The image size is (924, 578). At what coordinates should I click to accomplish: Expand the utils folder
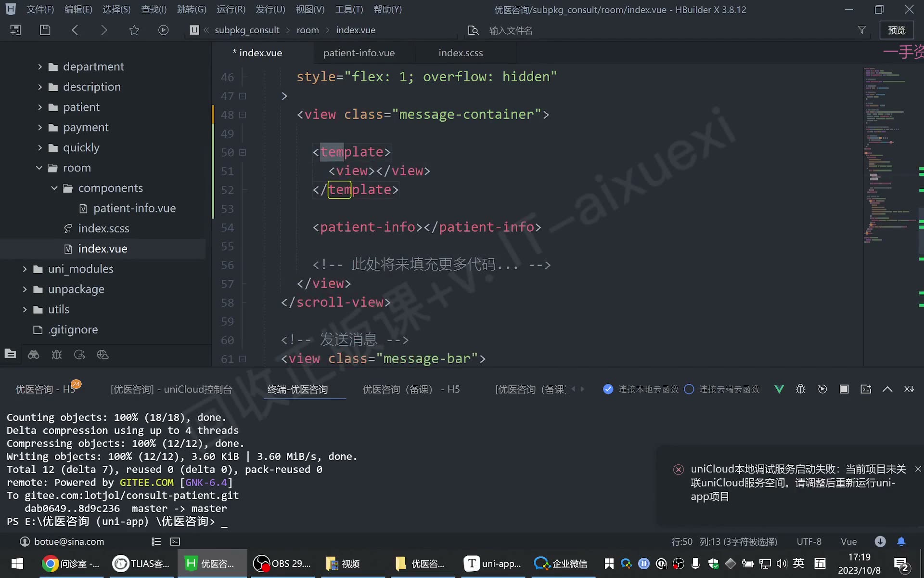tap(25, 309)
